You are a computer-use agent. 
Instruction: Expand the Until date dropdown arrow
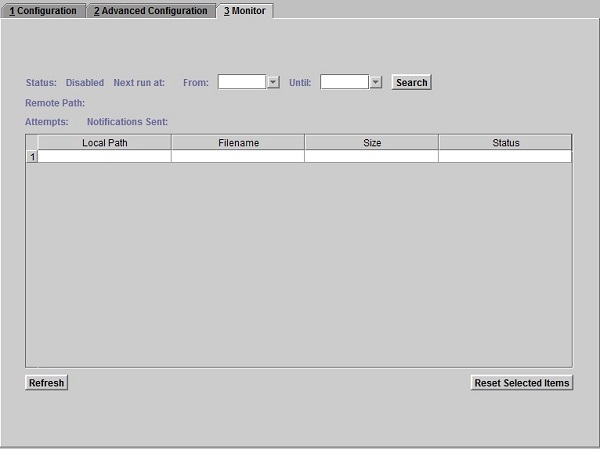click(376, 82)
